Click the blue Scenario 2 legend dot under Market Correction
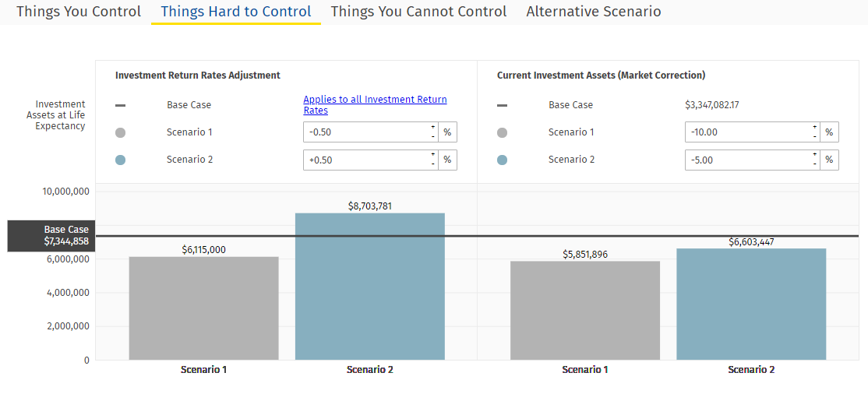The width and height of the screenshot is (868, 394). coord(502,160)
